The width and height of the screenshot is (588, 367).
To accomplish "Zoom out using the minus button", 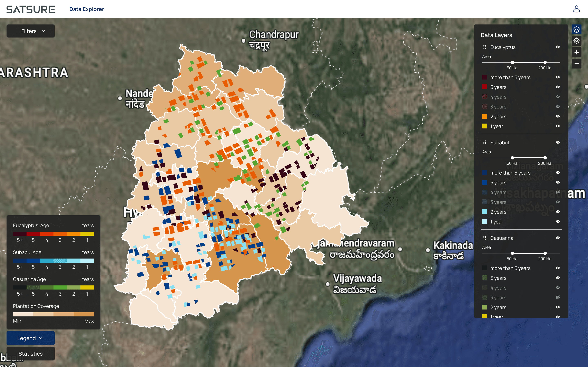I will (x=576, y=63).
